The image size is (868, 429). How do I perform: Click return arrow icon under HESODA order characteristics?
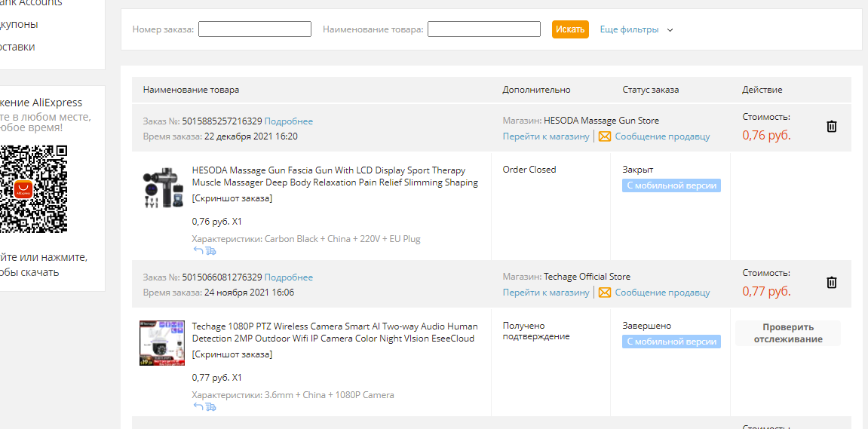(x=198, y=251)
